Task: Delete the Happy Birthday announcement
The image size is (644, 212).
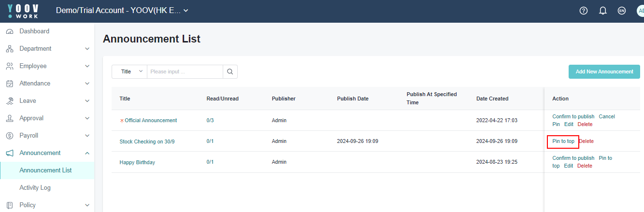Action: [585, 166]
